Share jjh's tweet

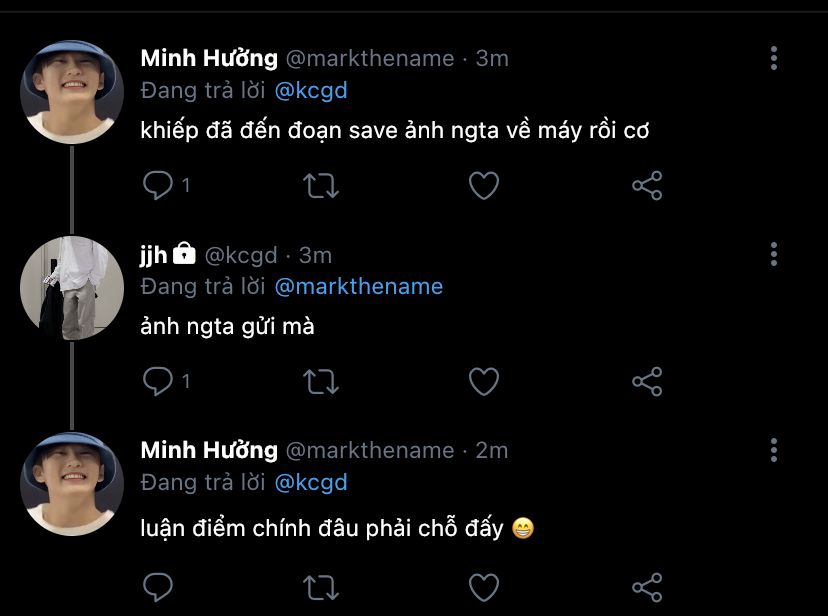pyautogui.click(x=647, y=381)
